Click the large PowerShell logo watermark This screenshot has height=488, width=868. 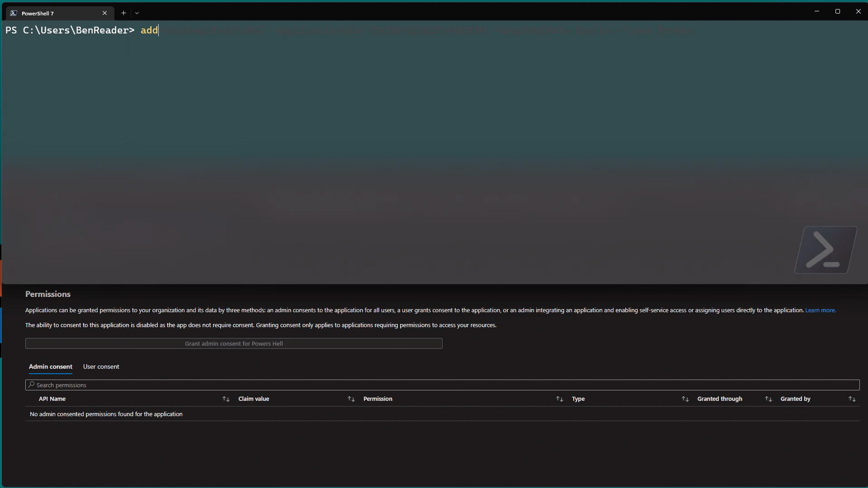coord(826,249)
